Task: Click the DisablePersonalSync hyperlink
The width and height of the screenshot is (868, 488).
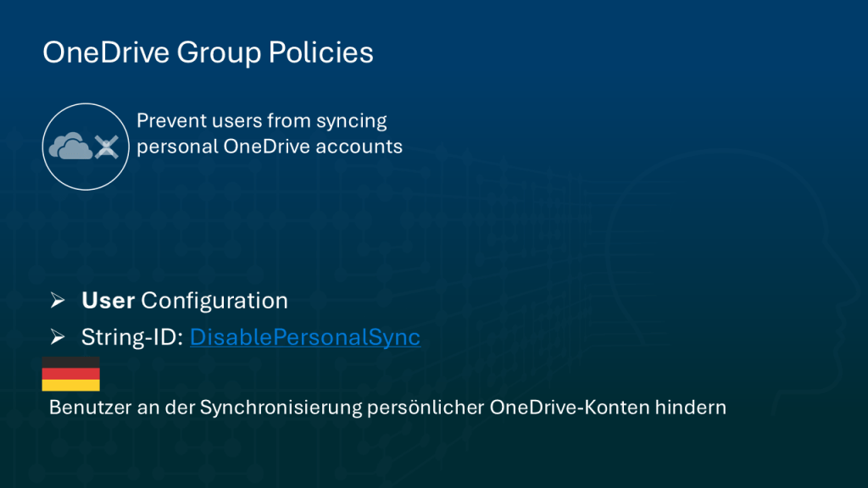Action: point(305,337)
